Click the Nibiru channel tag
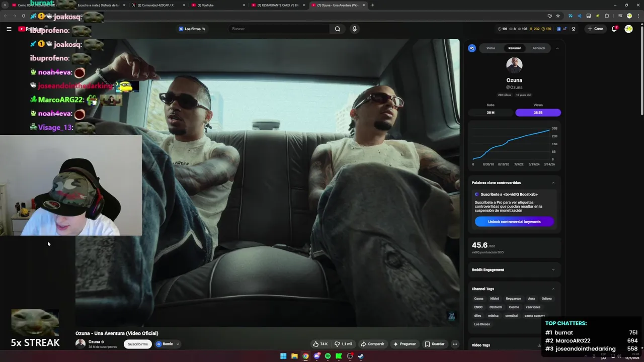 495,299
